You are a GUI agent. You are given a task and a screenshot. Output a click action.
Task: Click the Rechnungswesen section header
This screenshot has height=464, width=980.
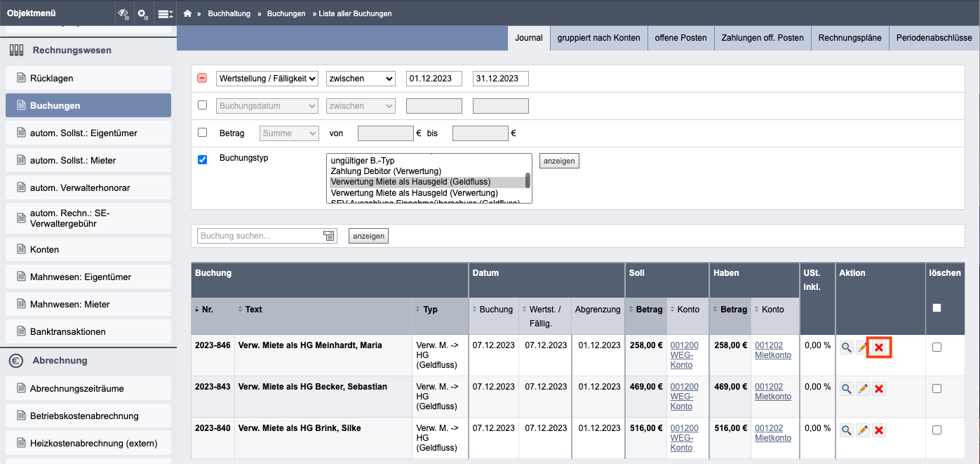[x=88, y=51]
